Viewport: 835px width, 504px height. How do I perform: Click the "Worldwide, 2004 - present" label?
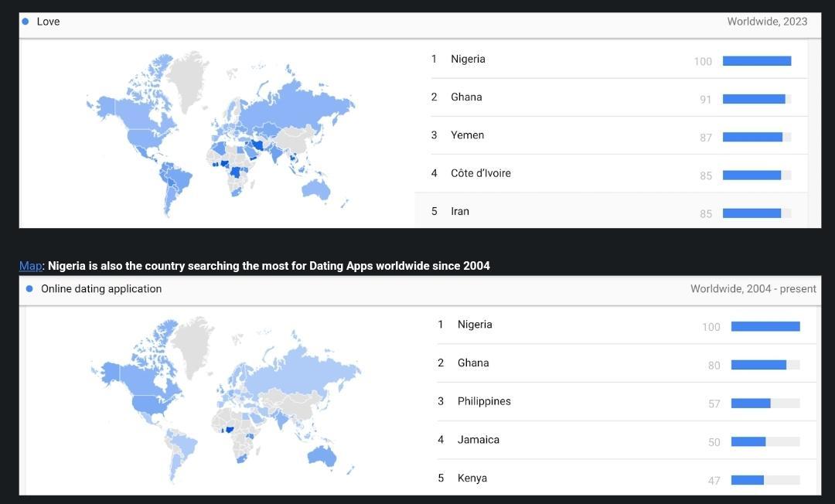point(752,289)
